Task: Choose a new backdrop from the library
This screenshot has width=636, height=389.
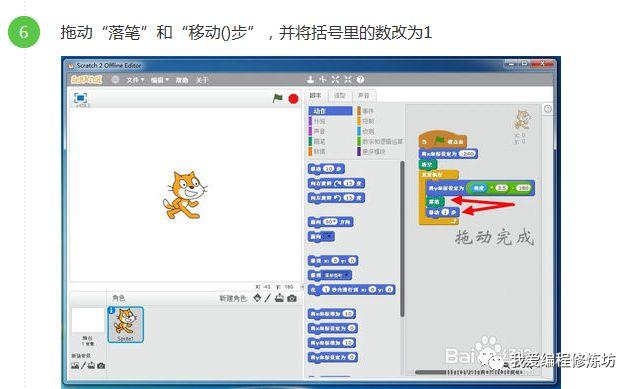Action: coord(75,365)
